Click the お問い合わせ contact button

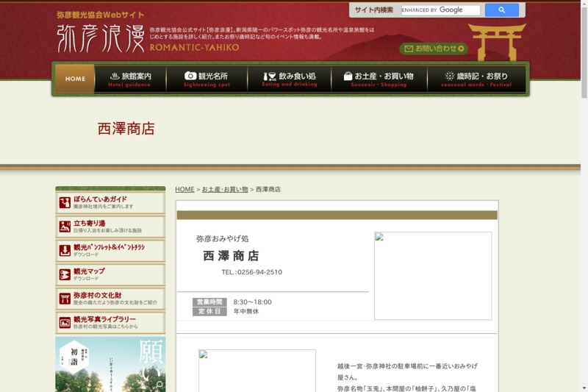[434, 49]
